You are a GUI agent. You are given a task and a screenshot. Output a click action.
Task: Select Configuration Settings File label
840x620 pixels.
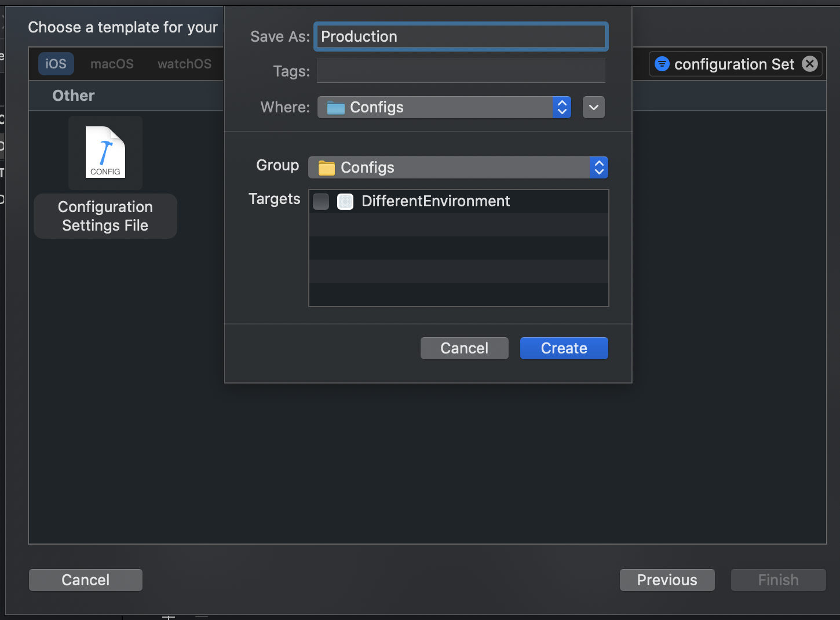(x=105, y=216)
